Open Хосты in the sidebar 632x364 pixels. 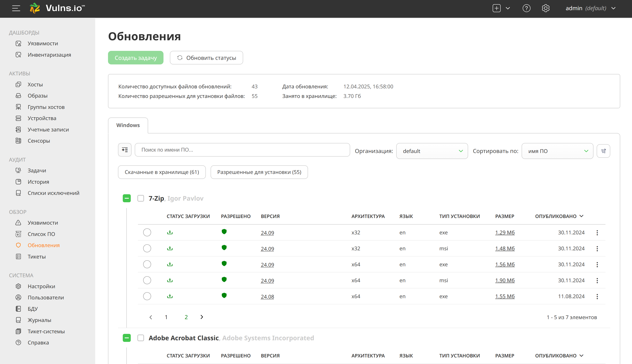[x=35, y=85]
